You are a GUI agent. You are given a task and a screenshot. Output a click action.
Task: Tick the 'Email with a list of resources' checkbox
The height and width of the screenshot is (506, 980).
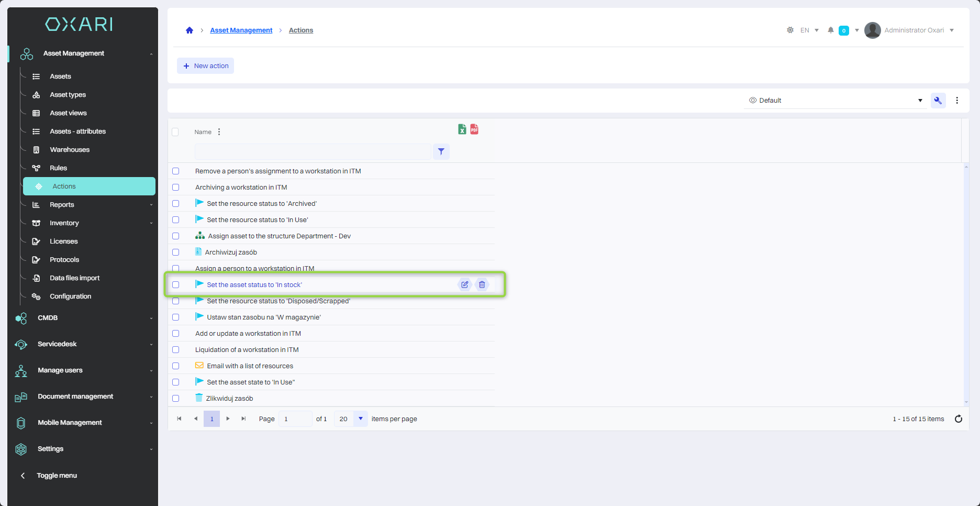176,366
